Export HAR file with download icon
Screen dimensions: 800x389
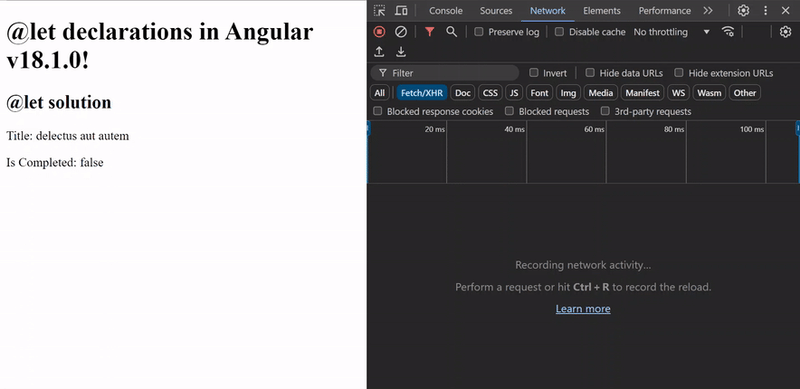point(401,52)
